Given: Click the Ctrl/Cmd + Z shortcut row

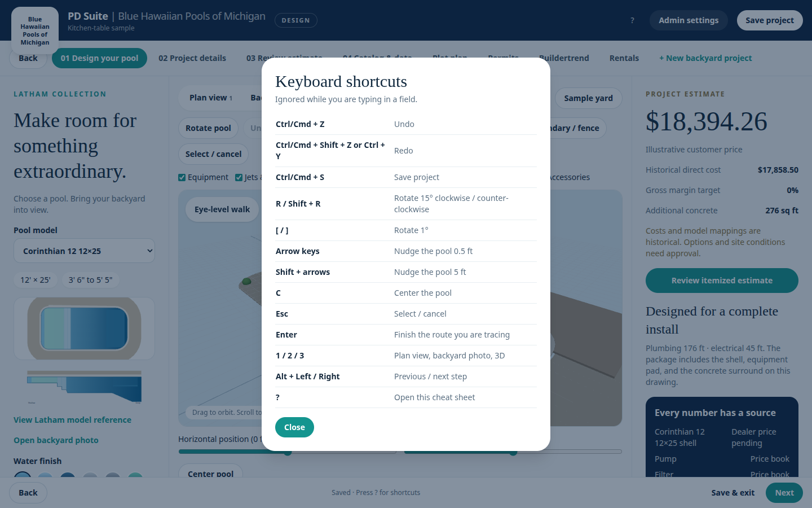Looking at the screenshot, I should click(406, 124).
